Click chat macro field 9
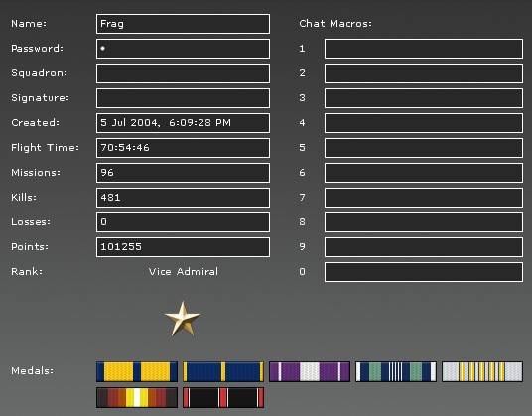The width and height of the screenshot is (532, 416). click(x=424, y=247)
